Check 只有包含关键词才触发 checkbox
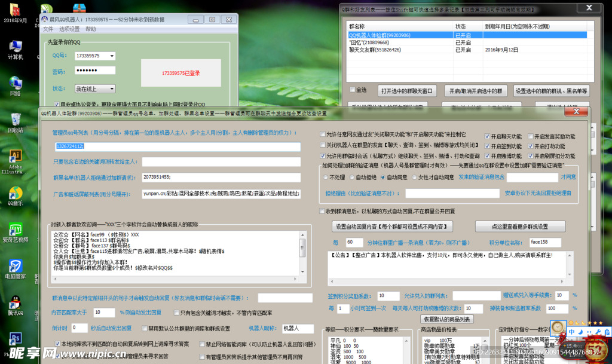This screenshot has width=612, height=364. pos(176,313)
